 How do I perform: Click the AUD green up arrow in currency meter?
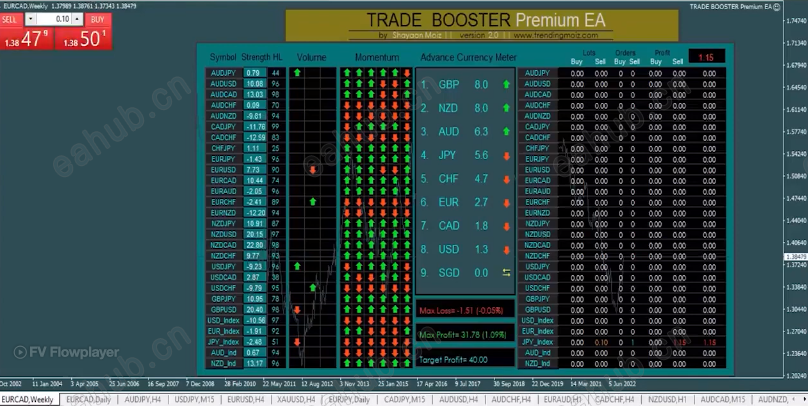click(506, 131)
